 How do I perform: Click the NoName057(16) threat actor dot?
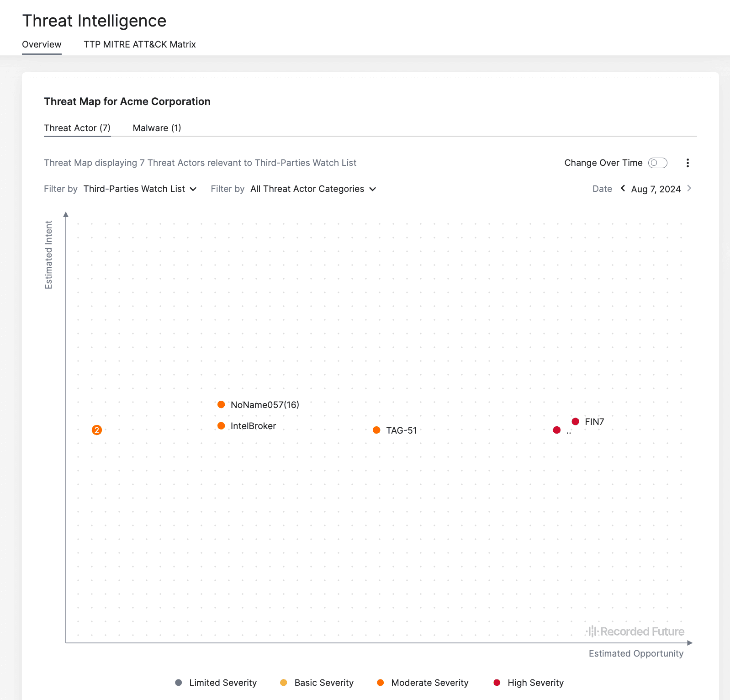(221, 404)
